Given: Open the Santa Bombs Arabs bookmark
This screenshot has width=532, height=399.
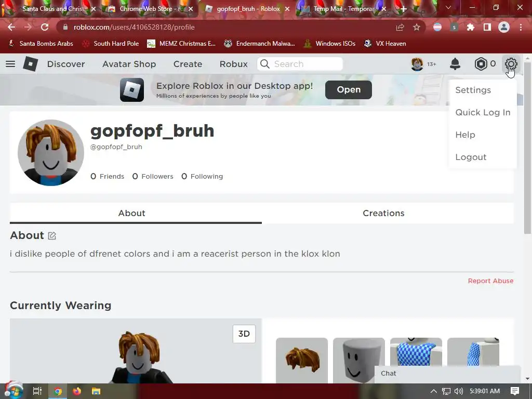Looking at the screenshot, I should point(41,44).
